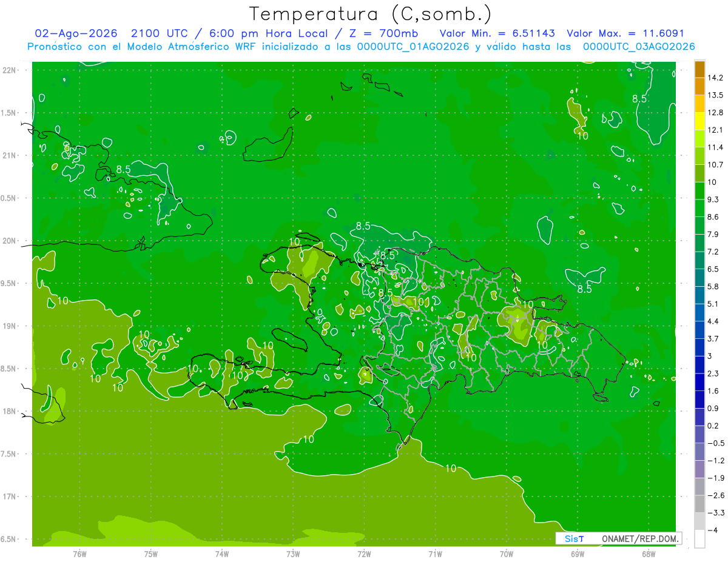Click the legend value '5.1'

(x=713, y=304)
